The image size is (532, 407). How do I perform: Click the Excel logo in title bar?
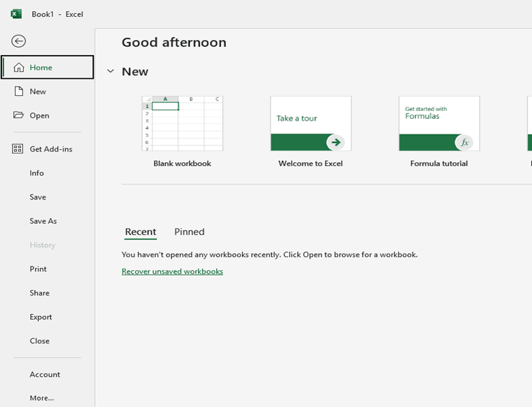coord(16,14)
